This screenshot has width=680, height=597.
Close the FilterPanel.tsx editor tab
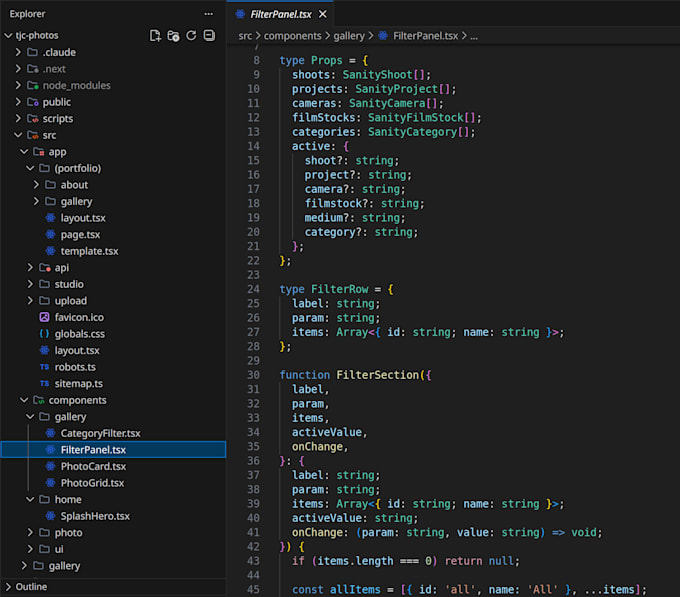[x=323, y=14]
